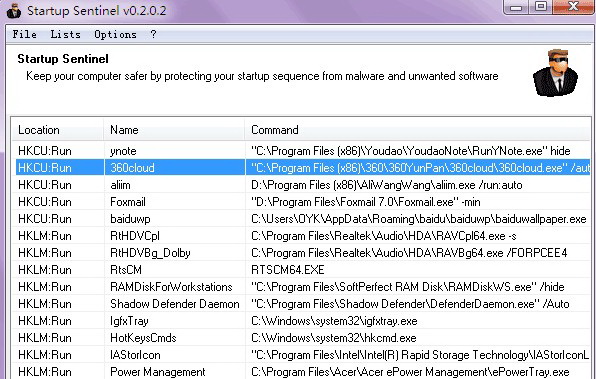596x379 pixels.
Task: Sort by the Location column header
Action: pyautogui.click(x=57, y=130)
